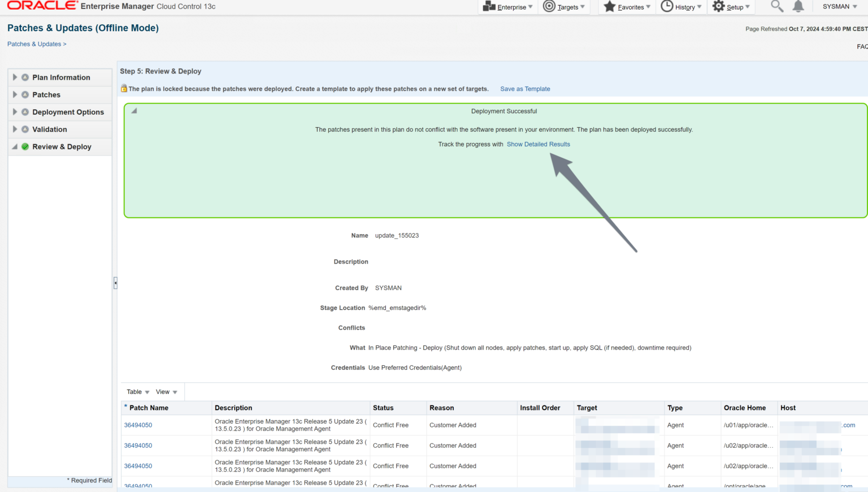Click the Targets bullseye icon

[x=549, y=6]
